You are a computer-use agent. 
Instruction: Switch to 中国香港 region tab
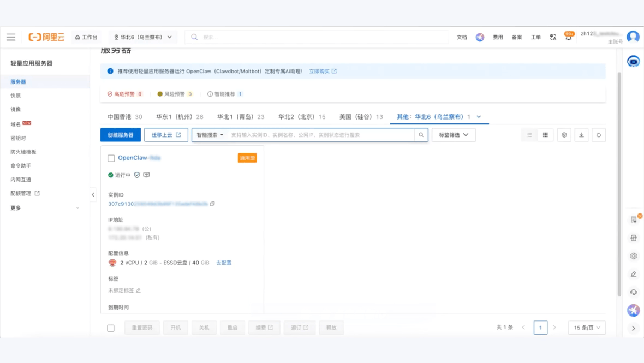pyautogui.click(x=125, y=117)
